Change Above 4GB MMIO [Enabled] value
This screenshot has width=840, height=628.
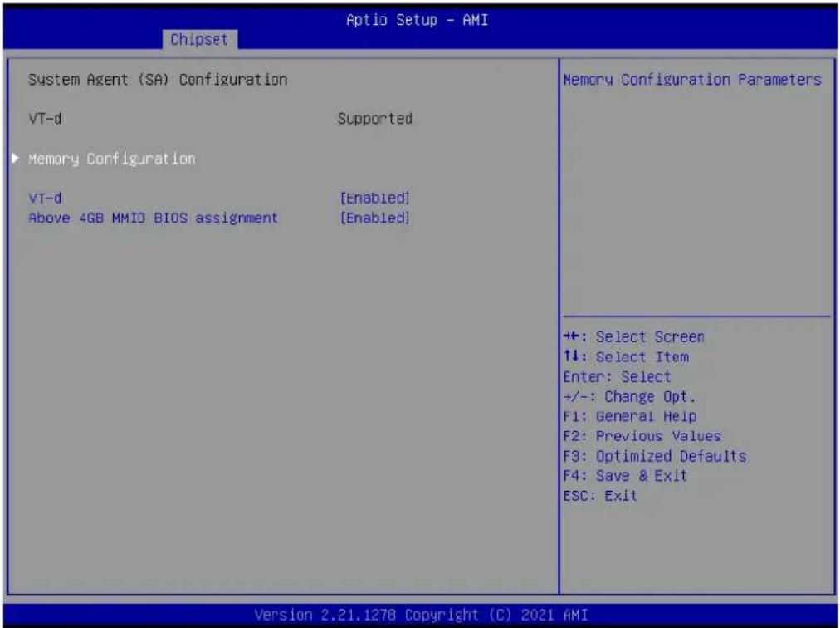(x=375, y=218)
